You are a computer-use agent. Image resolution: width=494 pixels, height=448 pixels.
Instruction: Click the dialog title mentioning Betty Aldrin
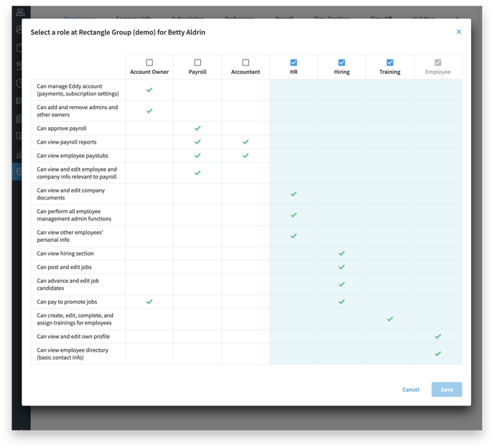[118, 32]
